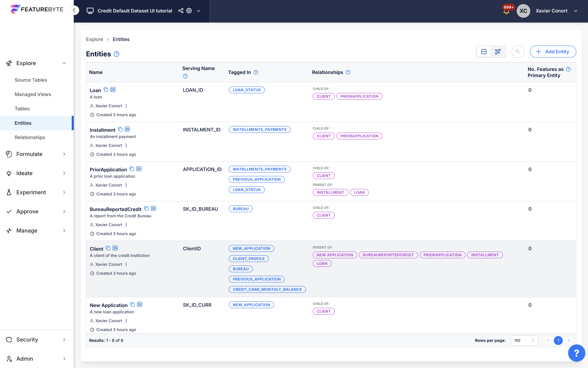This screenshot has height=368, width=588.
Task: Navigate back using Explore breadcrumb link
Action: click(x=94, y=39)
